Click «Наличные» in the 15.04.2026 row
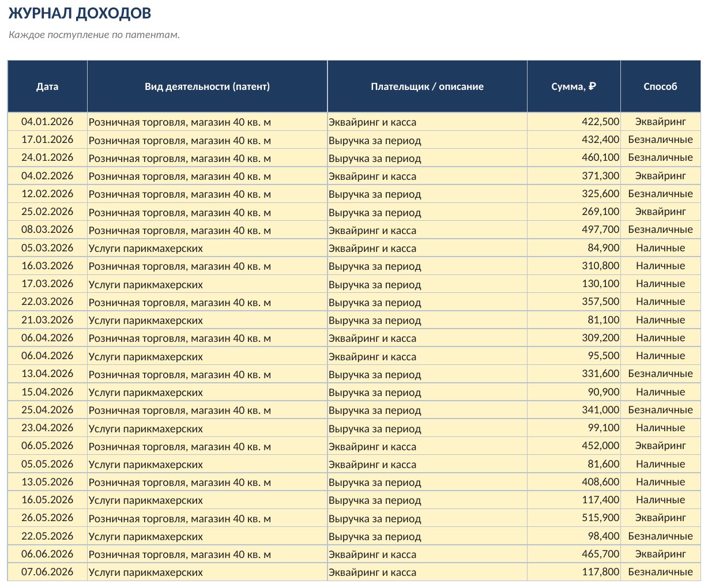The height and width of the screenshot is (588, 708). (660, 392)
